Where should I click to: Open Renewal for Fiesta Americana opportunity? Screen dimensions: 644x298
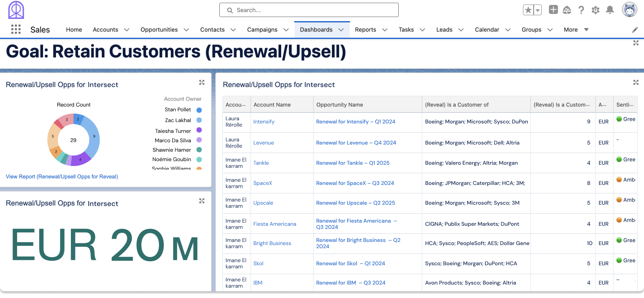tap(357, 224)
